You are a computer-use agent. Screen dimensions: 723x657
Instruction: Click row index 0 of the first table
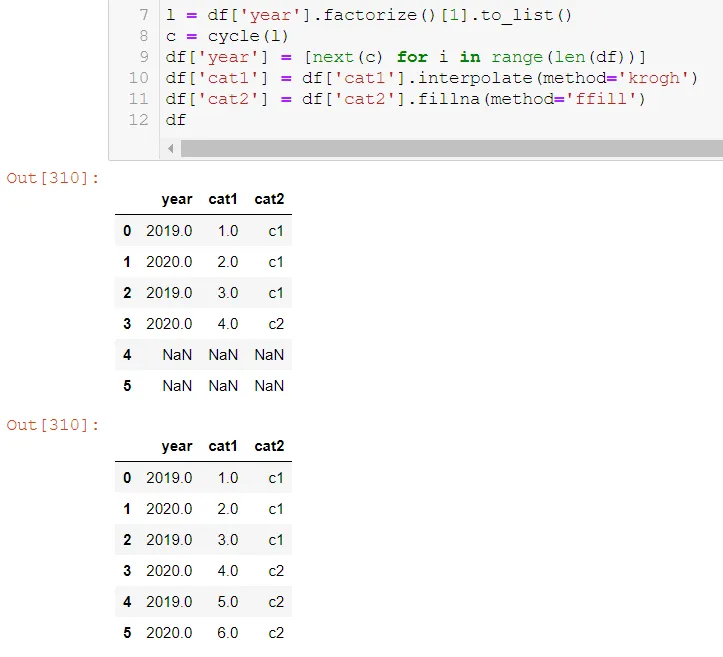pos(127,231)
